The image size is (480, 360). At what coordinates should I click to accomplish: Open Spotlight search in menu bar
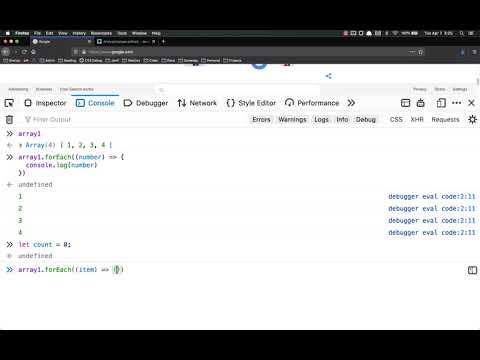coord(462,33)
